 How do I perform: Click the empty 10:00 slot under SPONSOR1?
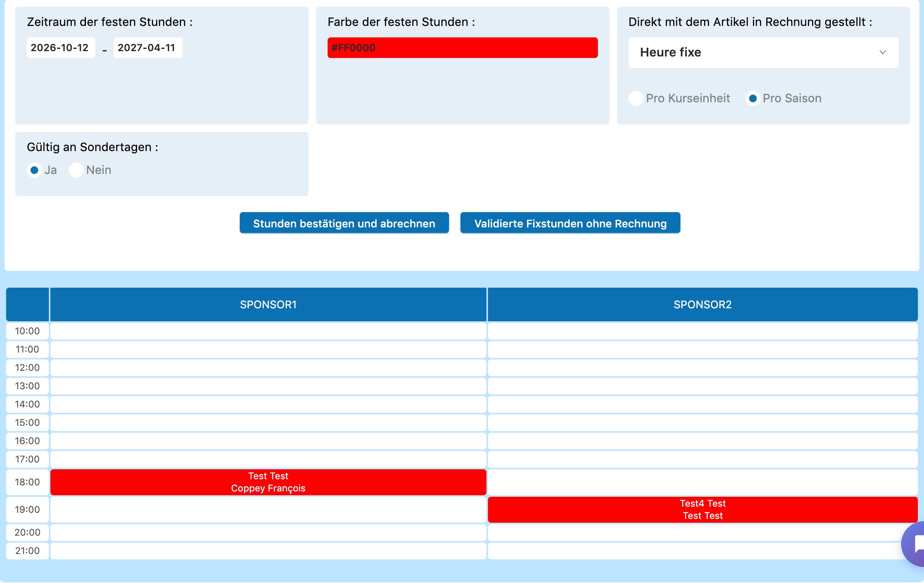pos(268,331)
